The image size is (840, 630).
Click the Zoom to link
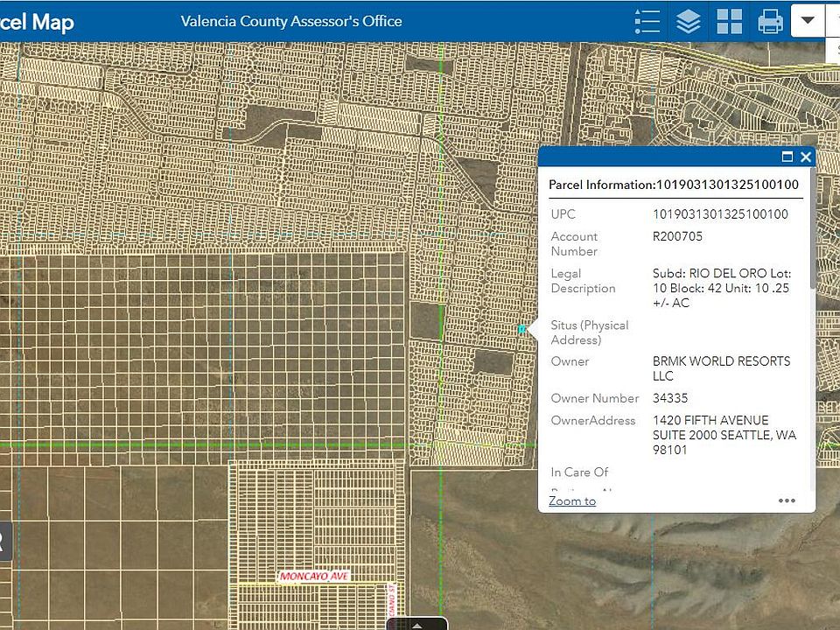click(572, 500)
